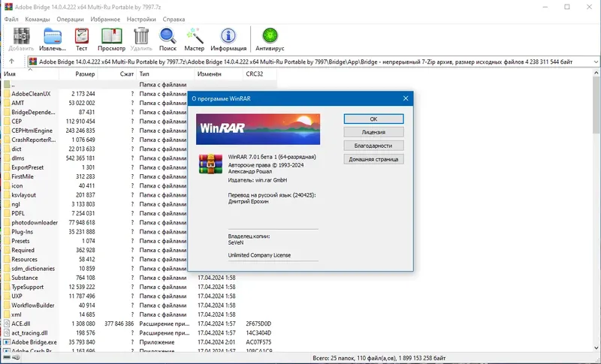Select the Substance folder name
601x364 pixels.
(x=25, y=278)
